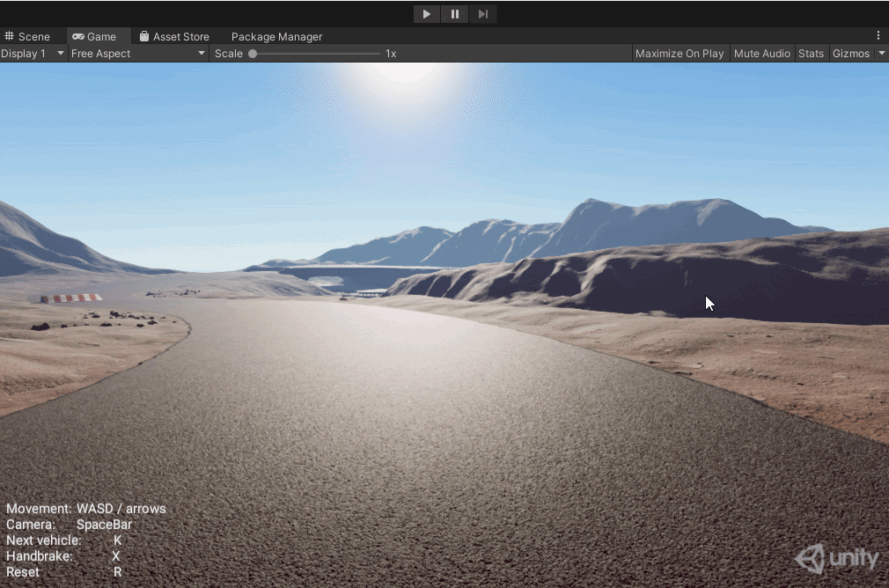Viewport: 889px width, 588px height.
Task: Open the Display 1 dropdown
Action: point(33,54)
